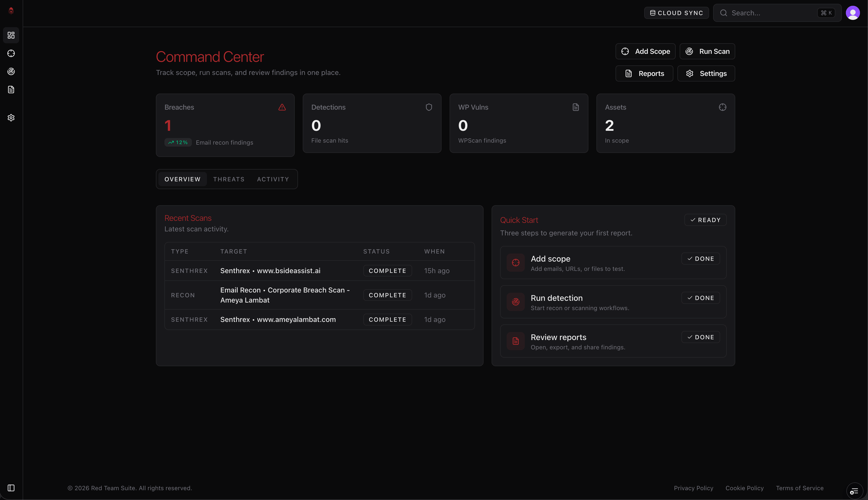Toggle the Review reports DONE badge

pyautogui.click(x=701, y=337)
